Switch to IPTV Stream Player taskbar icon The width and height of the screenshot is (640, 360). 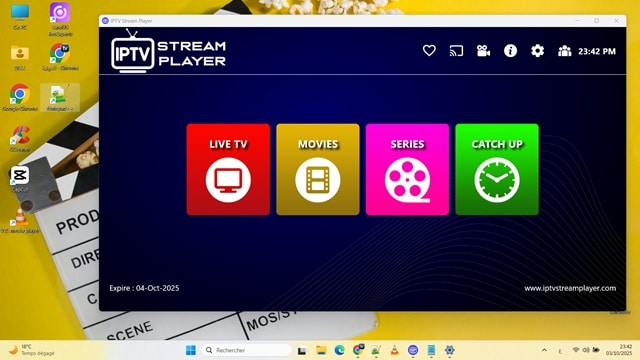tap(413, 350)
